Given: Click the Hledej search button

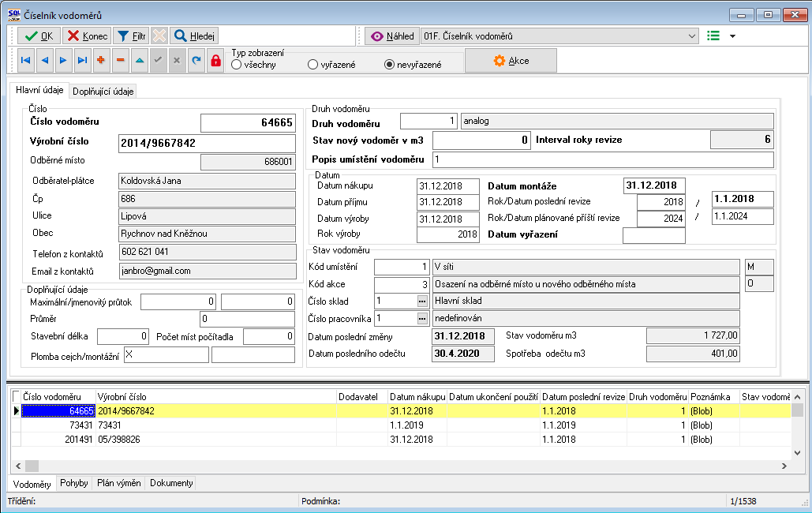Looking at the screenshot, I should tap(194, 36).
